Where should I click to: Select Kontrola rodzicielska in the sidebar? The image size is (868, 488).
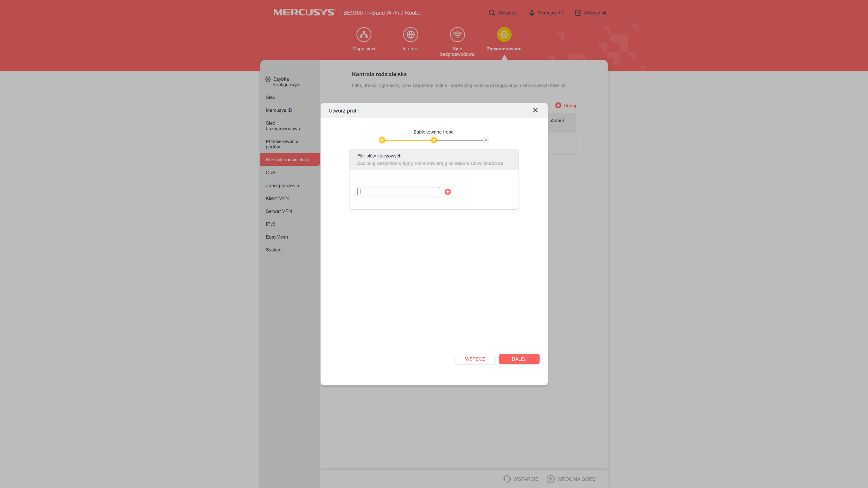[x=290, y=160]
